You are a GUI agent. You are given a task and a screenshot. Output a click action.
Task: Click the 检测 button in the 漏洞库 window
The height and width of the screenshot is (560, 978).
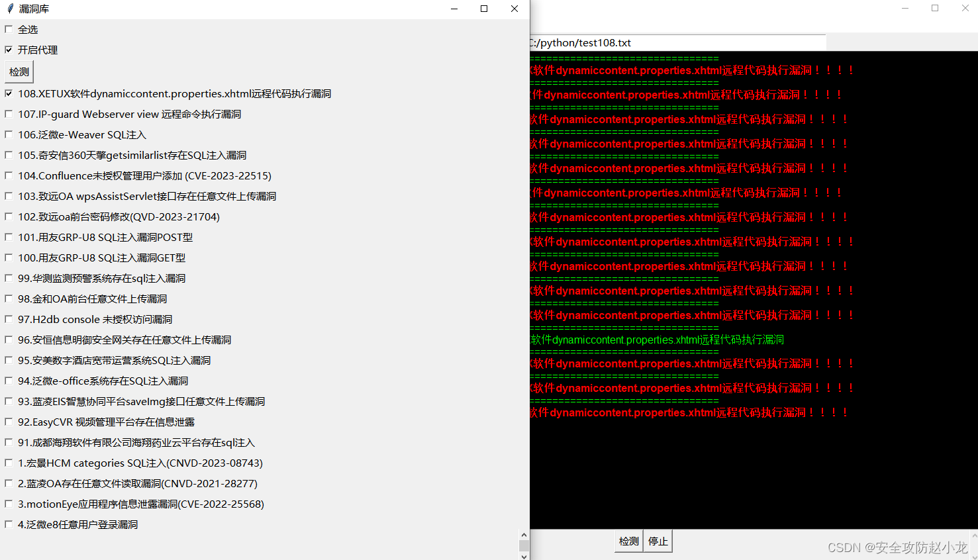coord(19,71)
